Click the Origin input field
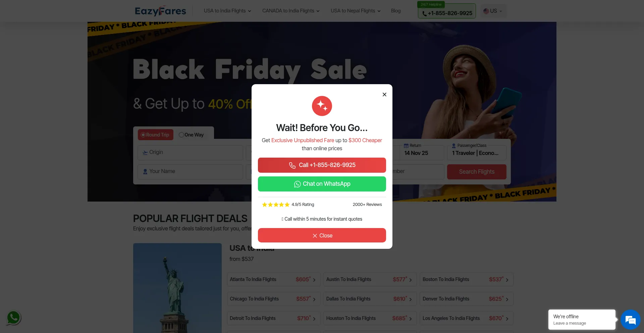The image size is (644, 333). point(190,153)
